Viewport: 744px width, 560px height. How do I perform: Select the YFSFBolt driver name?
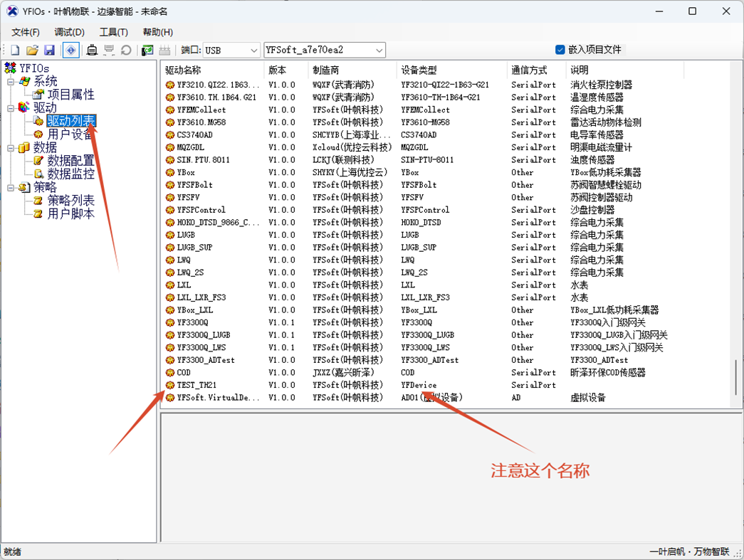click(x=194, y=185)
